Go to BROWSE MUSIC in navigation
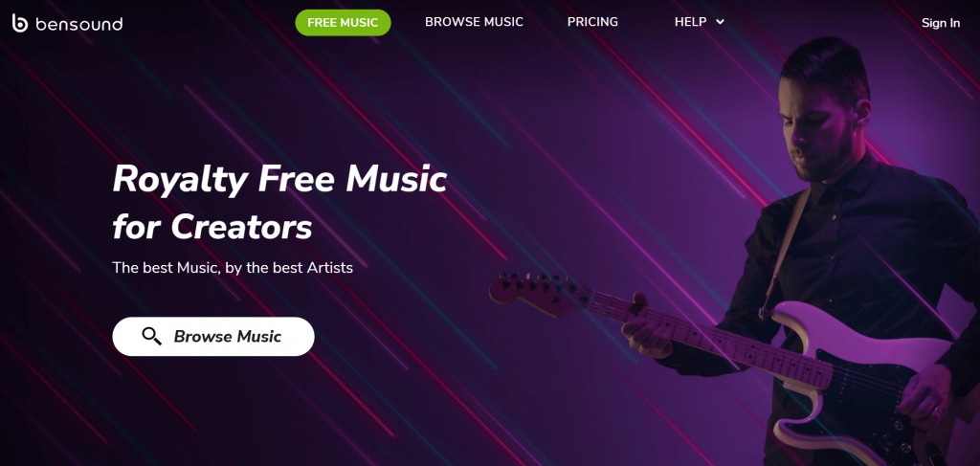980x466 pixels. coord(474,22)
